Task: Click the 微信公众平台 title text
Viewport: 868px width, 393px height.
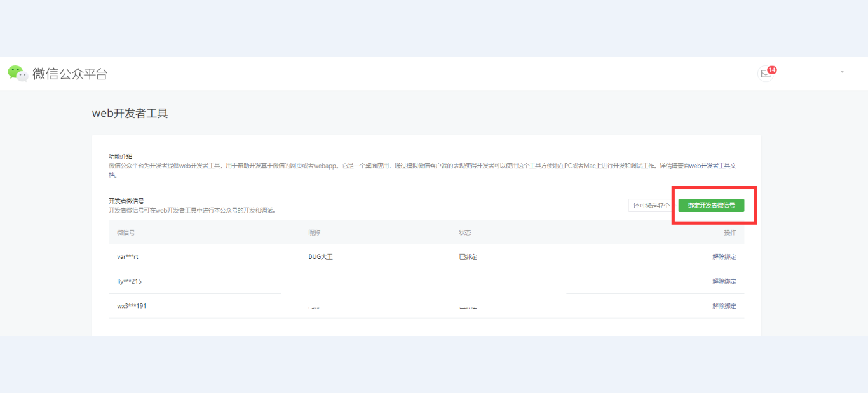Action: pyautogui.click(x=70, y=74)
